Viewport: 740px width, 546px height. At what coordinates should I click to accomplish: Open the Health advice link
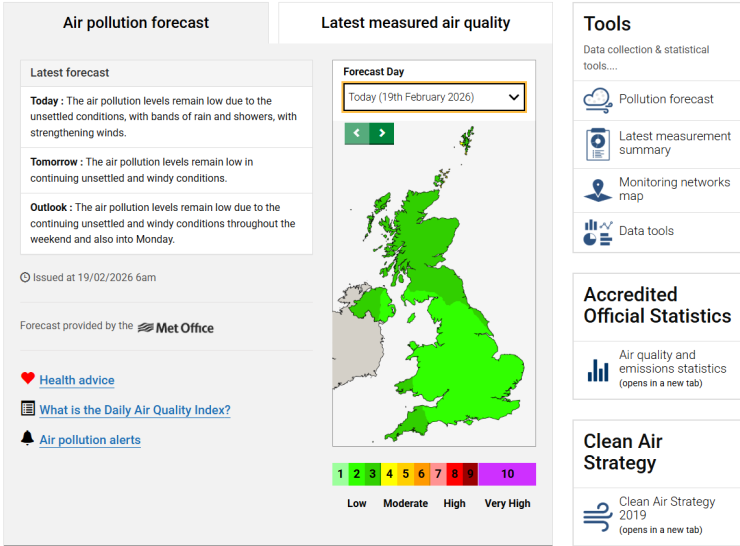[x=77, y=380]
